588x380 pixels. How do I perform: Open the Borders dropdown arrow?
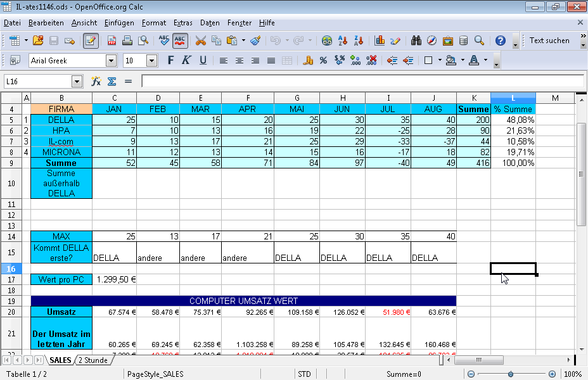tap(440, 60)
